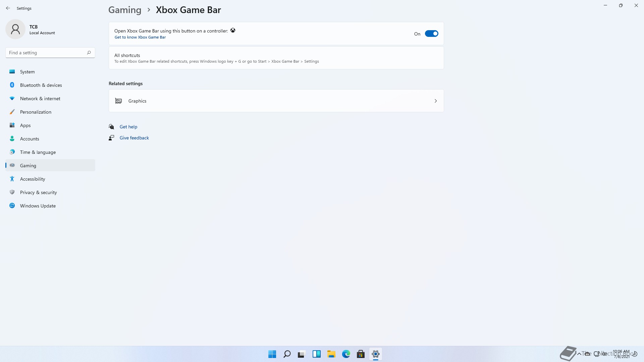Open Get to know Xbox Game Bar link
Screen dimensions: 644x362
(x=140, y=37)
